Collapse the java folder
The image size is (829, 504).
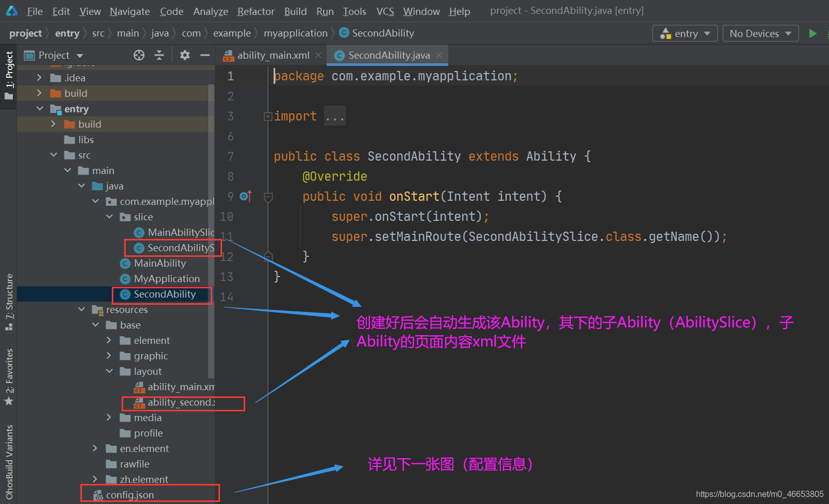click(x=81, y=186)
